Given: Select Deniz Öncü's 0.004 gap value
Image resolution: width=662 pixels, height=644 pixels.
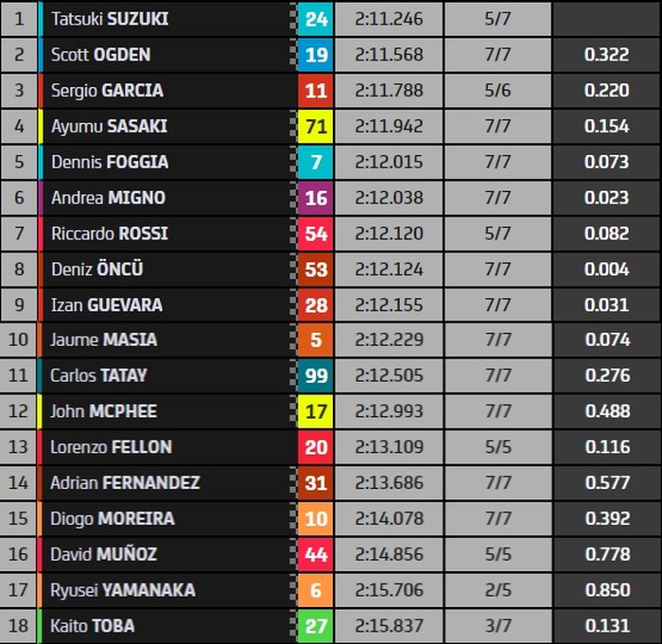Looking at the screenshot, I should pyautogui.click(x=606, y=270).
